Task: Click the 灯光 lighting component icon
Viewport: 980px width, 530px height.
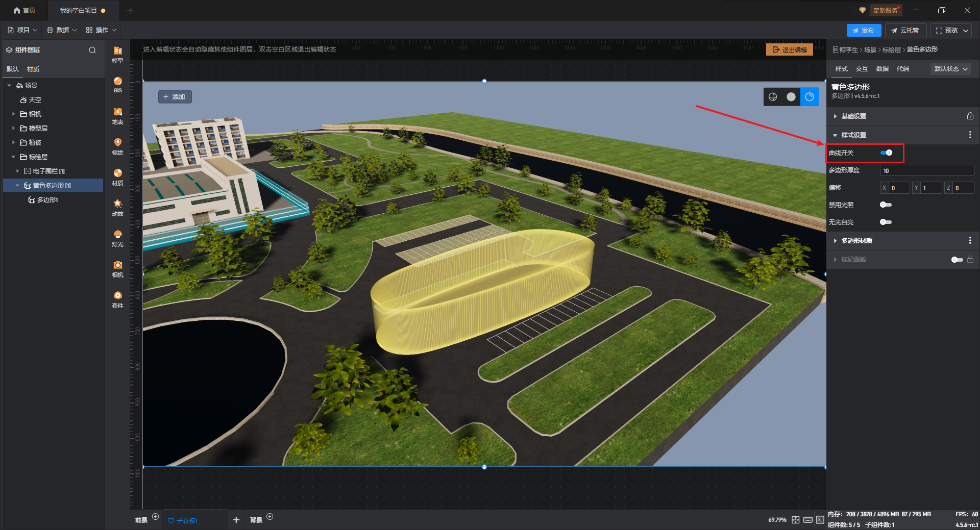Action: coord(117,238)
